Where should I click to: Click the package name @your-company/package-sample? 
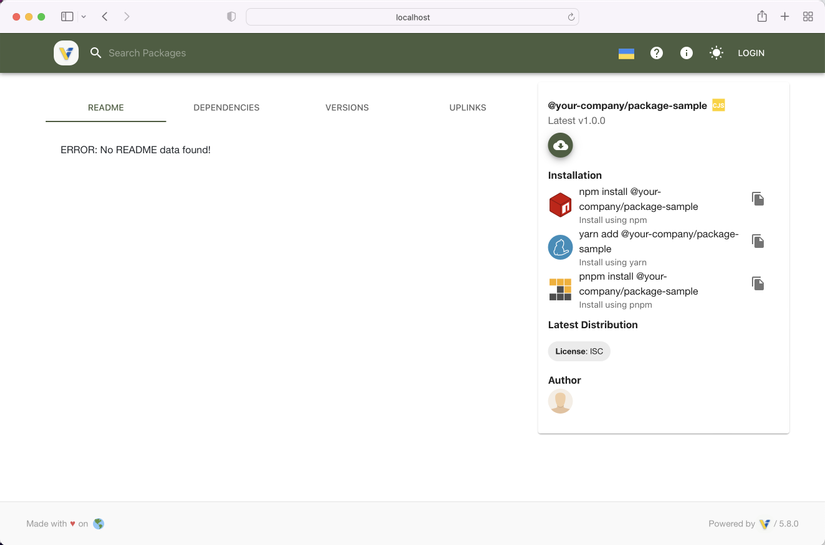(x=627, y=106)
